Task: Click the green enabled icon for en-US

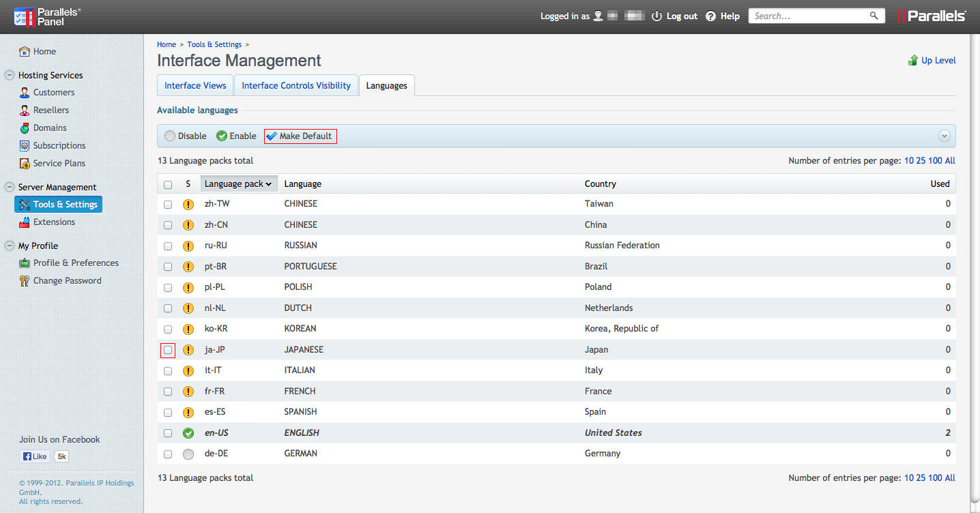Action: click(x=188, y=433)
